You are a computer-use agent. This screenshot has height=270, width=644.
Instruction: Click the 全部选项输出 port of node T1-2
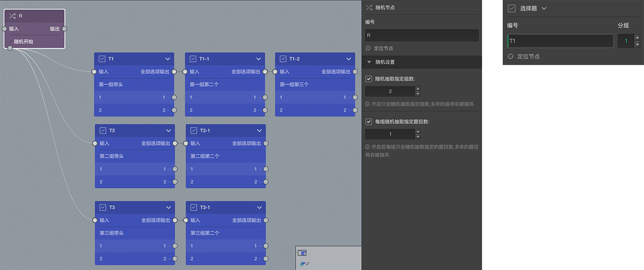(355, 72)
